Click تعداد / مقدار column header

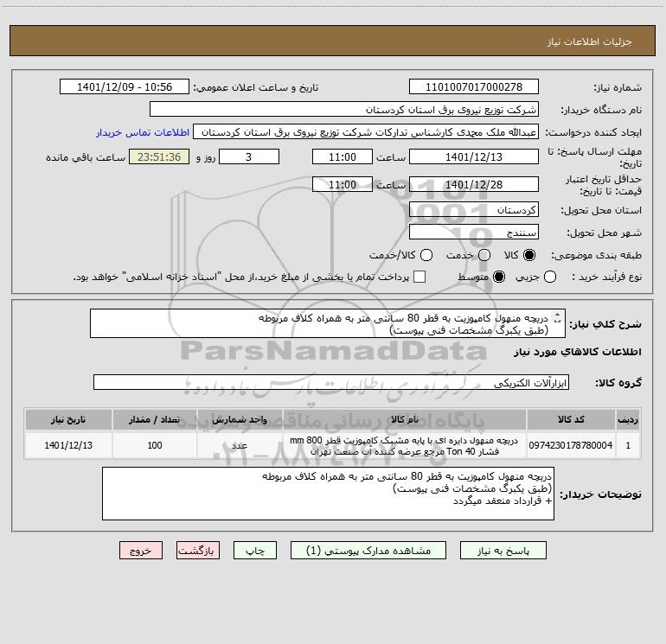pyautogui.click(x=155, y=419)
